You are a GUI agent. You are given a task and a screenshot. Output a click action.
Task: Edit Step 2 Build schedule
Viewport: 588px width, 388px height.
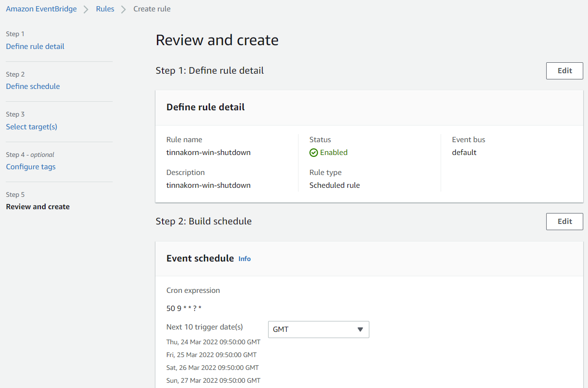pyautogui.click(x=565, y=222)
